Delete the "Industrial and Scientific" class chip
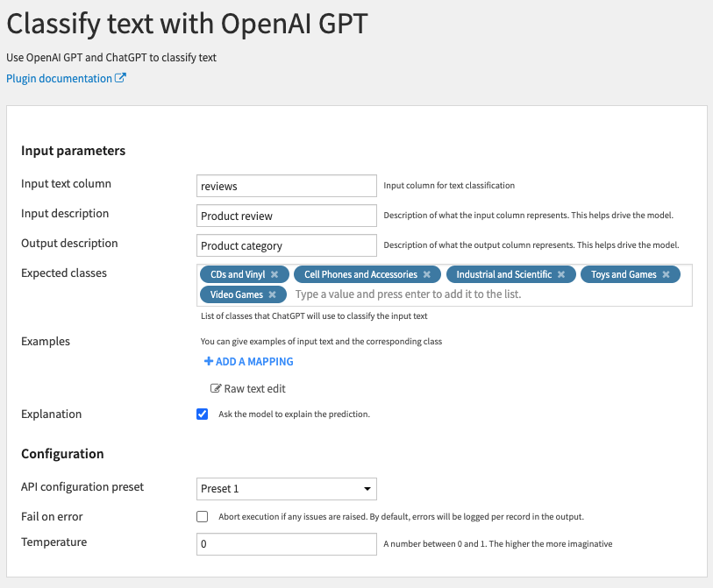 [561, 274]
